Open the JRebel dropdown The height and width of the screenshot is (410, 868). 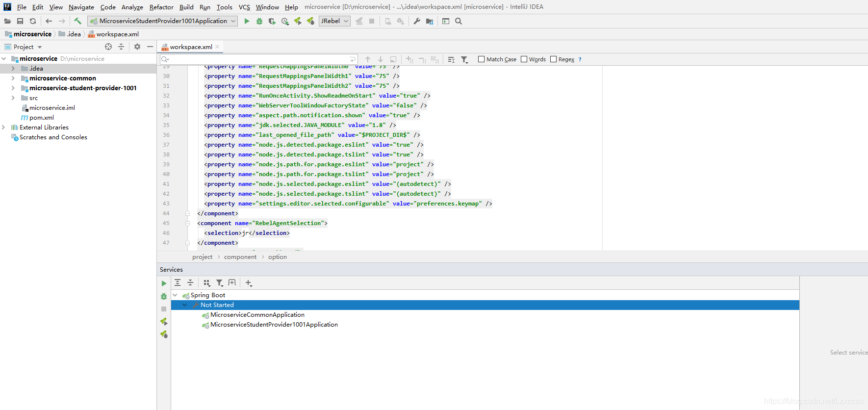click(x=334, y=21)
